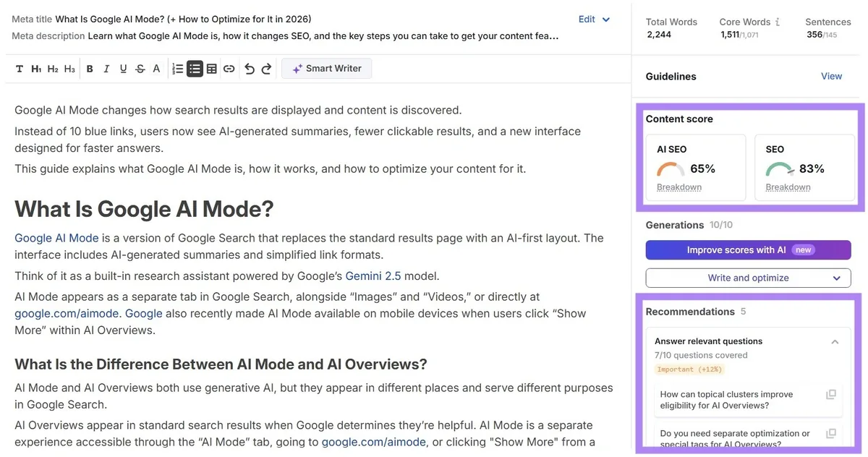Image resolution: width=868 pixels, height=457 pixels.
Task: Click Improve scores with AI
Action: (748, 249)
